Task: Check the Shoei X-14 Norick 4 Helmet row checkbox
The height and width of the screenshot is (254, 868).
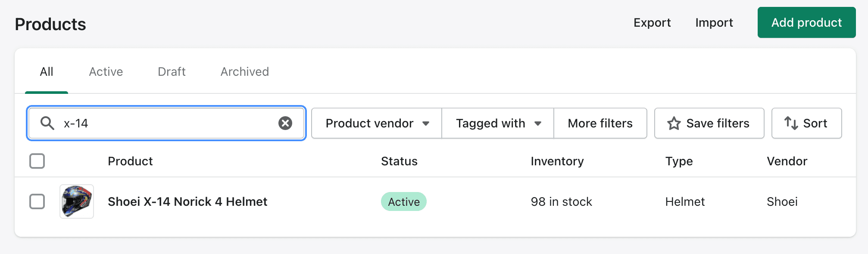Action: [x=37, y=201]
